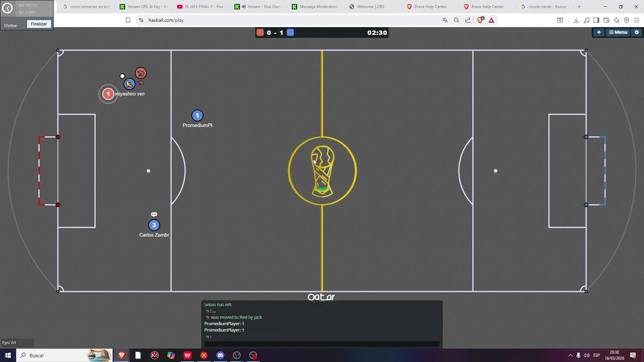Screen dimensions: 644x362
Task: Click the Finalizar button in the overlay
Action: [39, 24]
